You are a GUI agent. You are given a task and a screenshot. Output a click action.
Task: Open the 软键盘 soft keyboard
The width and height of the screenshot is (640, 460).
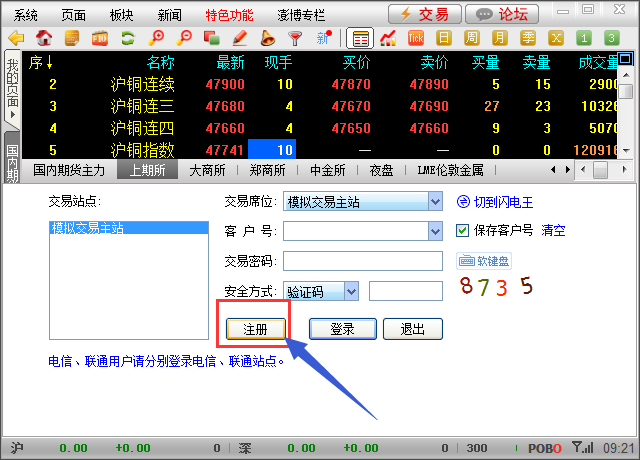[485, 261]
